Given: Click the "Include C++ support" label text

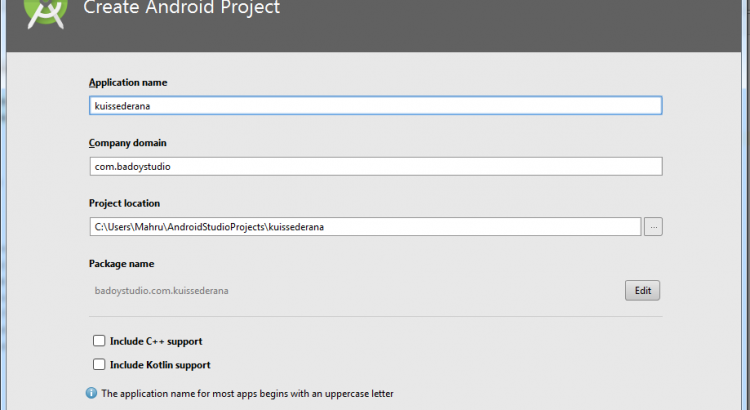Looking at the screenshot, I should coord(156,341).
